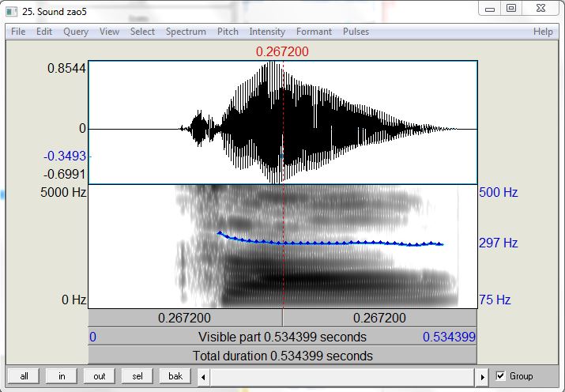Open the Pitch menu
565x392 pixels.
228,32
